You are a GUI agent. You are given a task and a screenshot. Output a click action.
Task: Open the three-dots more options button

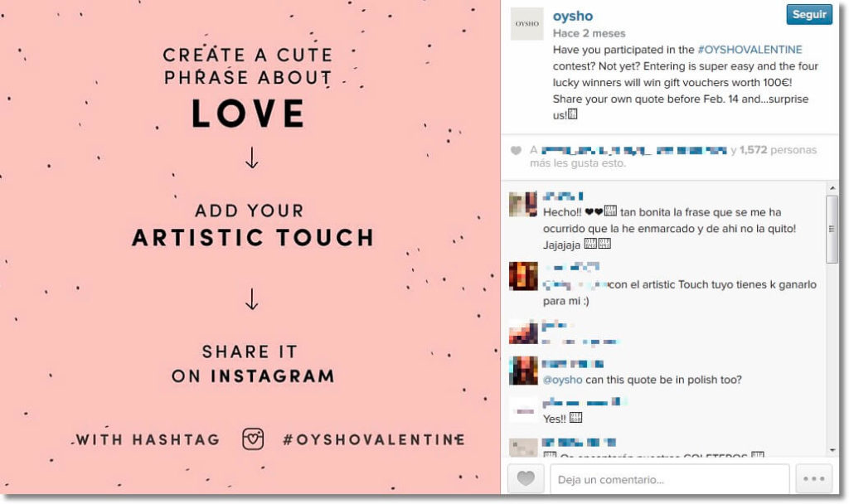coord(813,478)
